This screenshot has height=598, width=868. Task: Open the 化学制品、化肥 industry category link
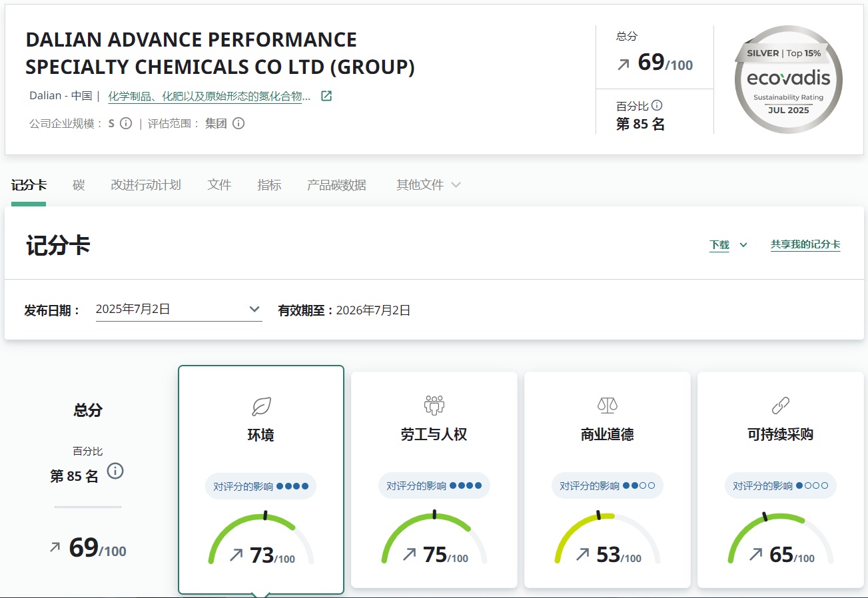click(x=209, y=96)
